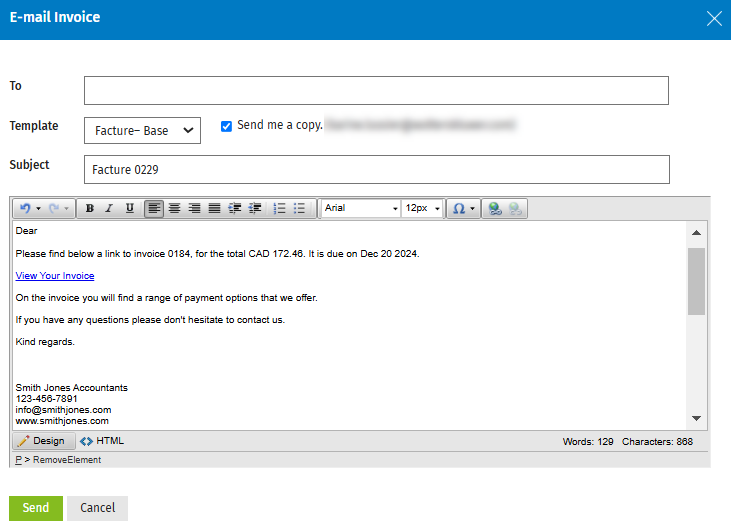Click 'Smith Jones Accountants' signature line
The image size is (731, 528).
71,388
